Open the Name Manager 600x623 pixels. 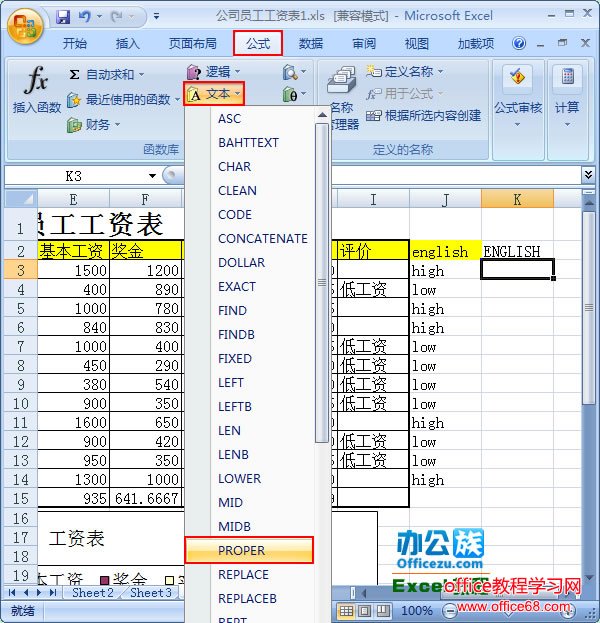click(343, 99)
